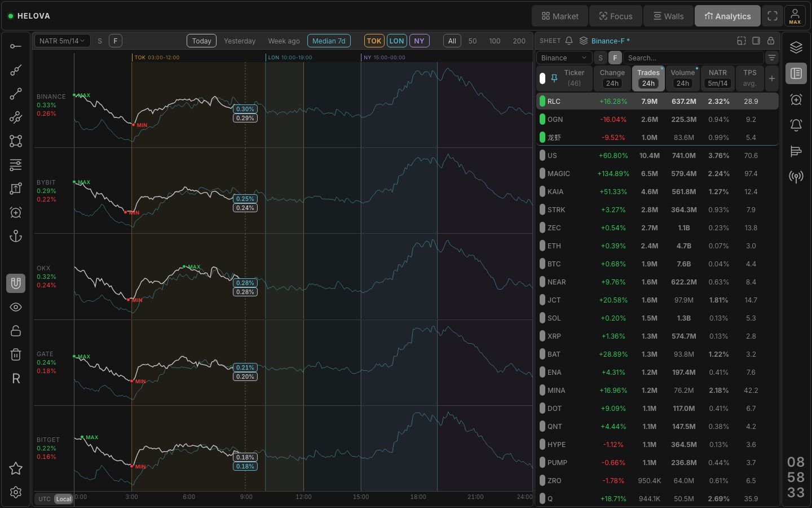The height and width of the screenshot is (508, 812).
Task: Toggle the drawings lock in left sidebar
Action: (16, 331)
